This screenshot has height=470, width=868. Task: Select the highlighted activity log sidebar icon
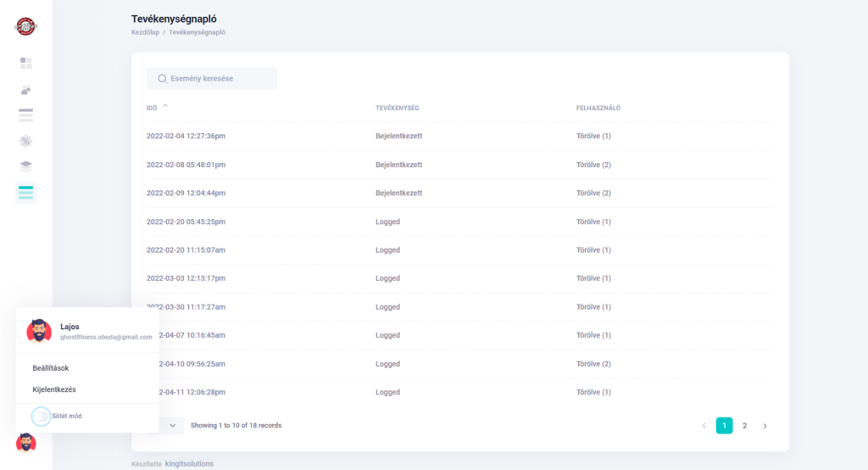click(x=25, y=193)
